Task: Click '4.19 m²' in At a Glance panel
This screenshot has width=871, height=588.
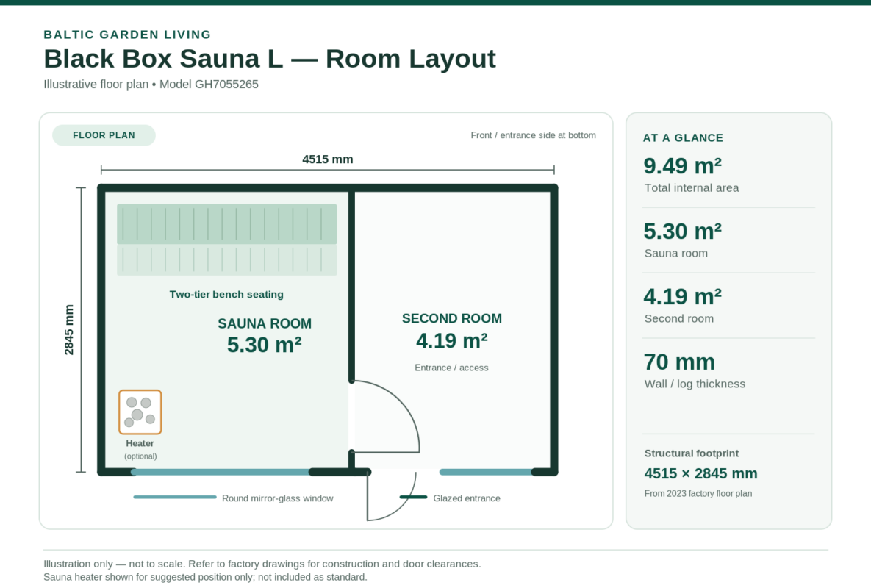Action: click(x=683, y=297)
